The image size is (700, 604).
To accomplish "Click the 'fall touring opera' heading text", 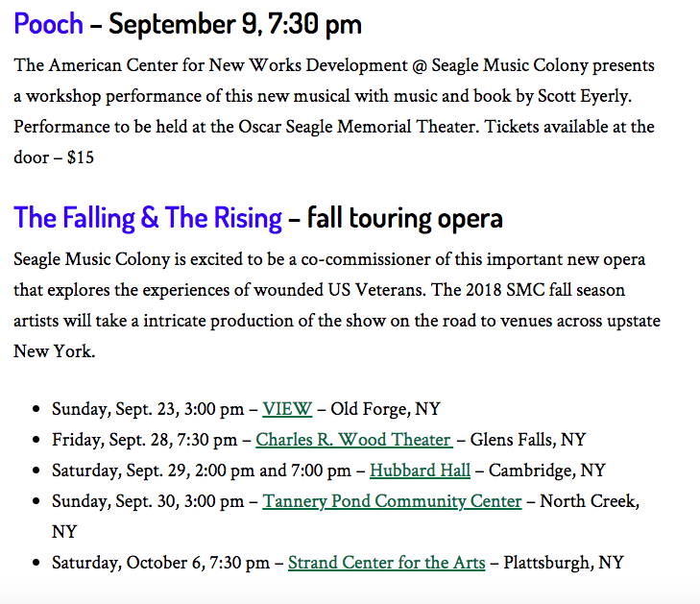I will (405, 219).
